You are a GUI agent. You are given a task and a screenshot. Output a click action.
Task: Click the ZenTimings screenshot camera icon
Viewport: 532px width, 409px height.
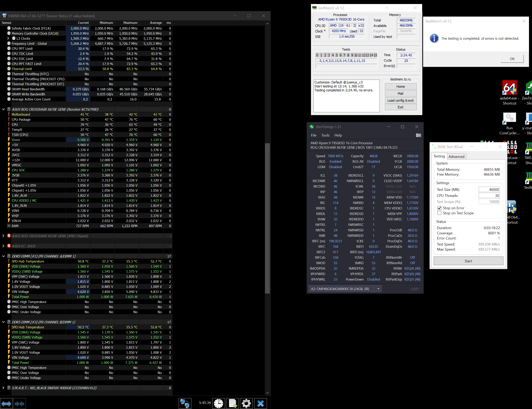(418, 135)
